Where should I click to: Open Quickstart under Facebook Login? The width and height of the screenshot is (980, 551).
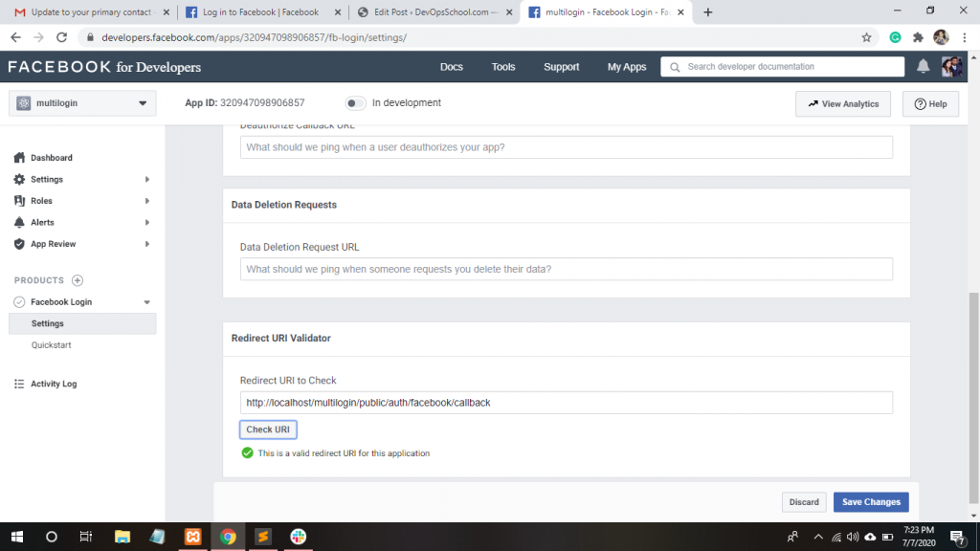tap(52, 344)
